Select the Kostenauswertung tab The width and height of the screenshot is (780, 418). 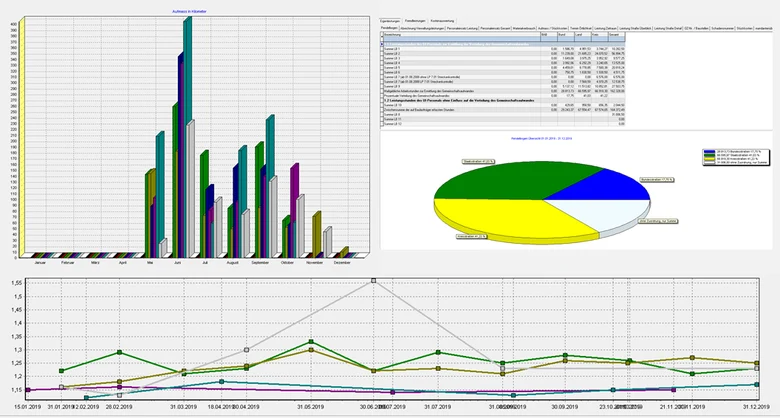point(442,21)
